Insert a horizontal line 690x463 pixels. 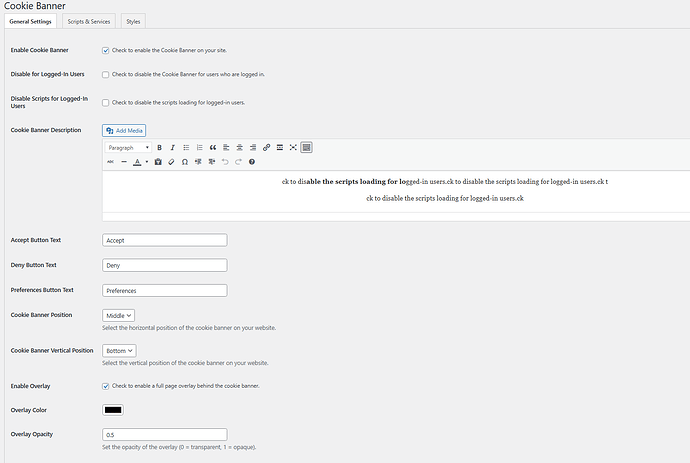point(124,162)
